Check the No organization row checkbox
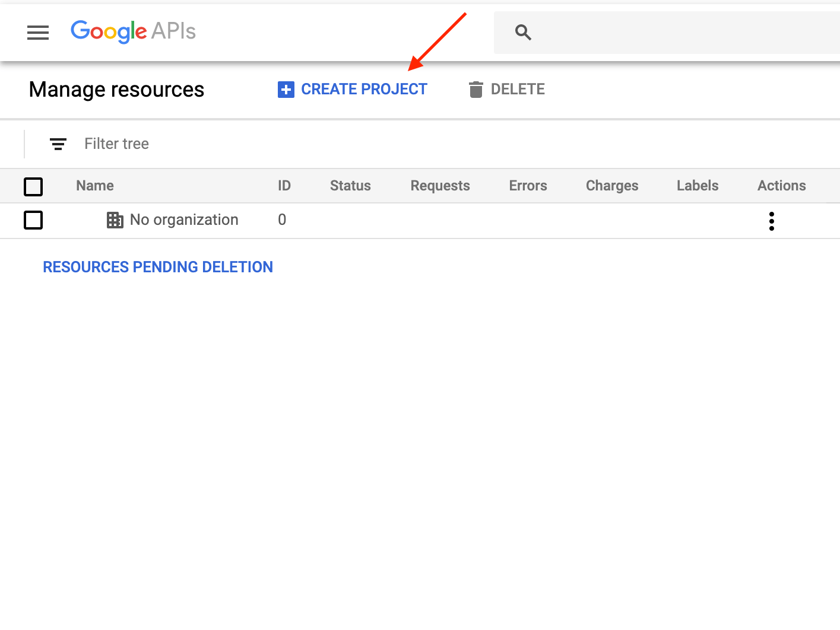This screenshot has width=840, height=630. [33, 220]
